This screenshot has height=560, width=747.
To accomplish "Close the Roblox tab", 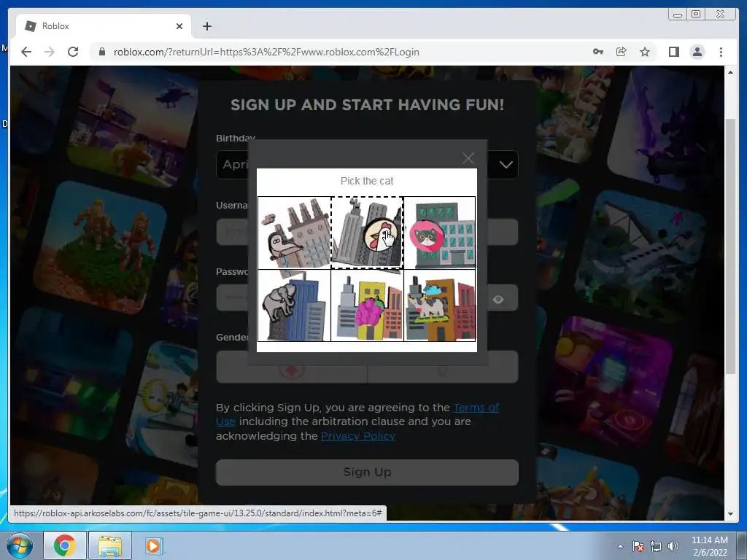I will pyautogui.click(x=179, y=26).
